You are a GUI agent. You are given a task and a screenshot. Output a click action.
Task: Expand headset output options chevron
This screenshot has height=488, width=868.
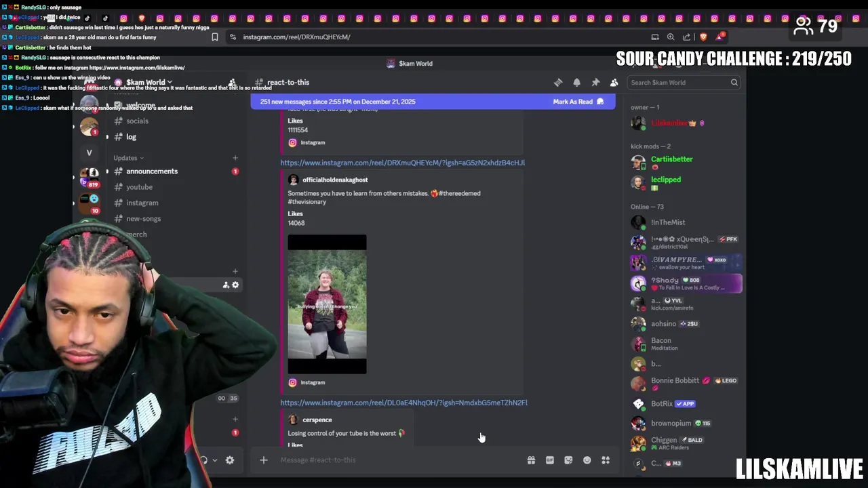tap(215, 460)
